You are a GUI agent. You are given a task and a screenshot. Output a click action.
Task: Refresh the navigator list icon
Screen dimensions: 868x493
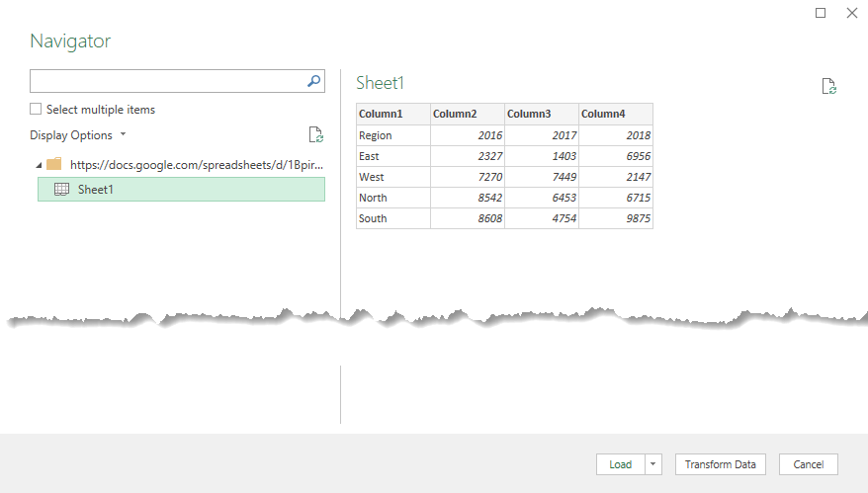(x=315, y=134)
